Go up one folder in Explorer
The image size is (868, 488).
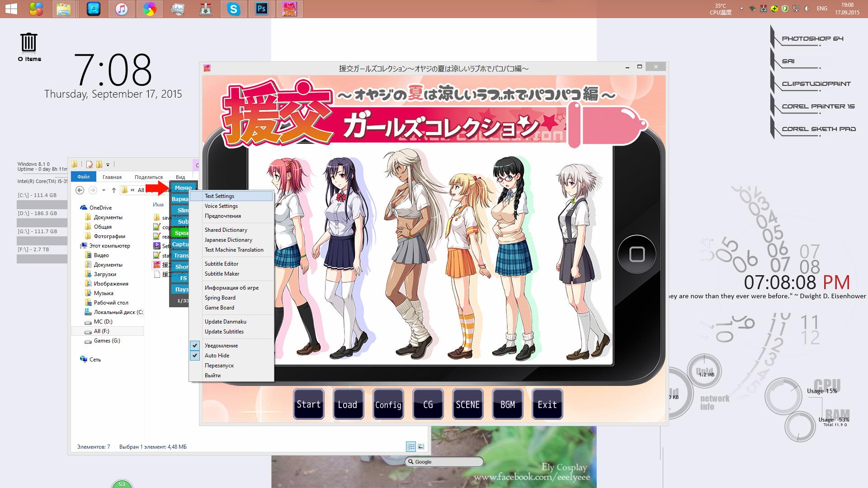point(114,190)
